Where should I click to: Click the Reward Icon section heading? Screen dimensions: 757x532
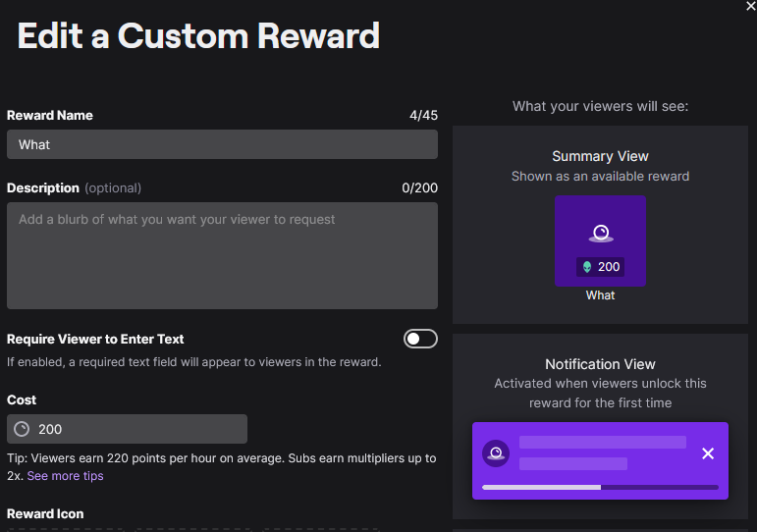[x=45, y=513]
